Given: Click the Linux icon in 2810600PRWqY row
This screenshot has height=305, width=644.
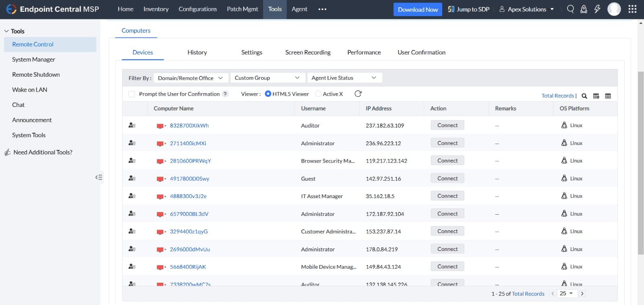Looking at the screenshot, I should coord(564,161).
